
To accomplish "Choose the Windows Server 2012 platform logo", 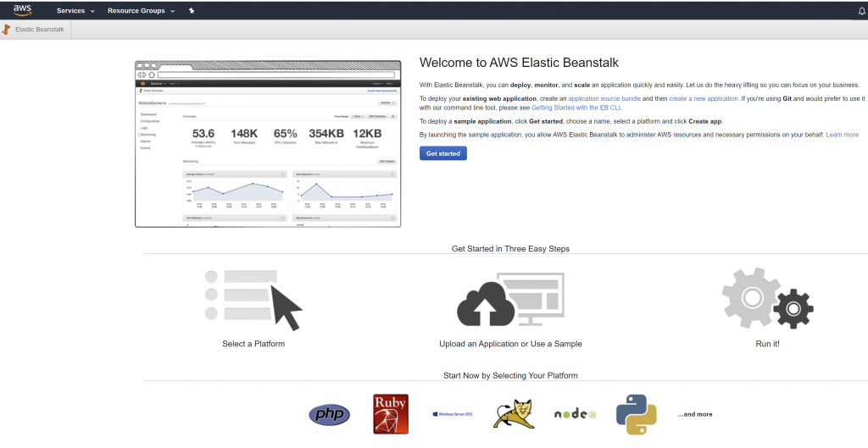I will click(x=453, y=414).
